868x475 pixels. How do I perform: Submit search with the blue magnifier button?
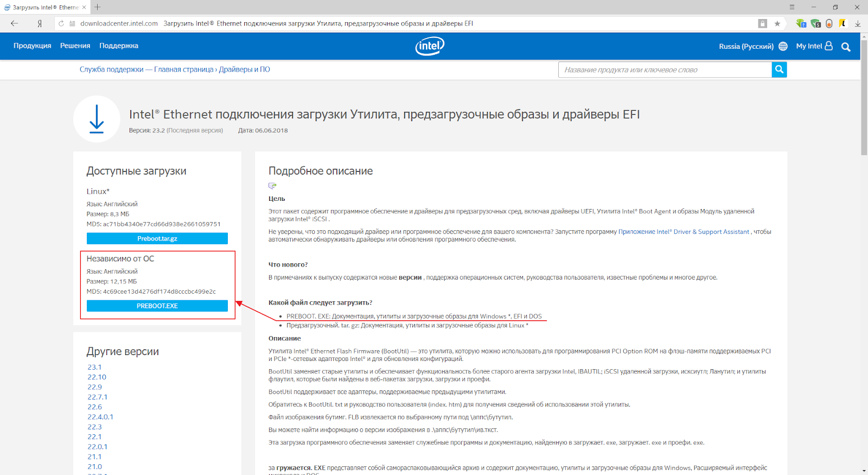click(x=779, y=69)
